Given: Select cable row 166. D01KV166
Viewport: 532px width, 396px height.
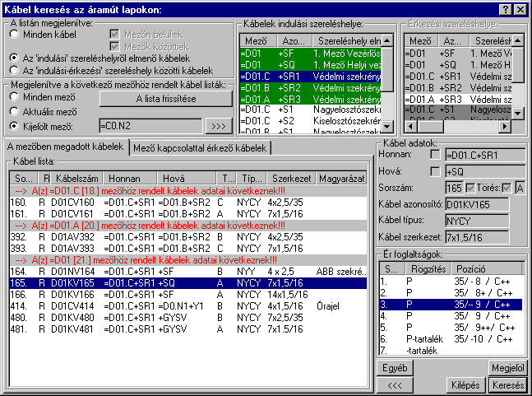Looking at the screenshot, I should 188,295.
